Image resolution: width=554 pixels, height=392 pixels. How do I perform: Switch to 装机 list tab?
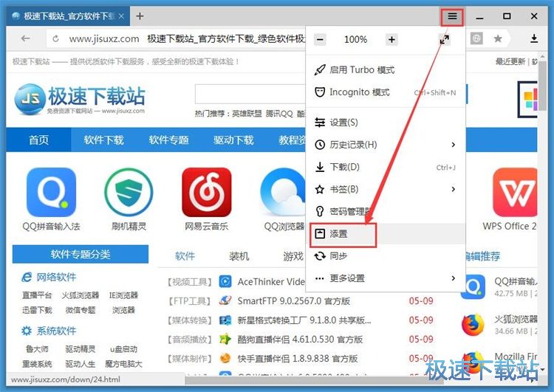(239, 256)
